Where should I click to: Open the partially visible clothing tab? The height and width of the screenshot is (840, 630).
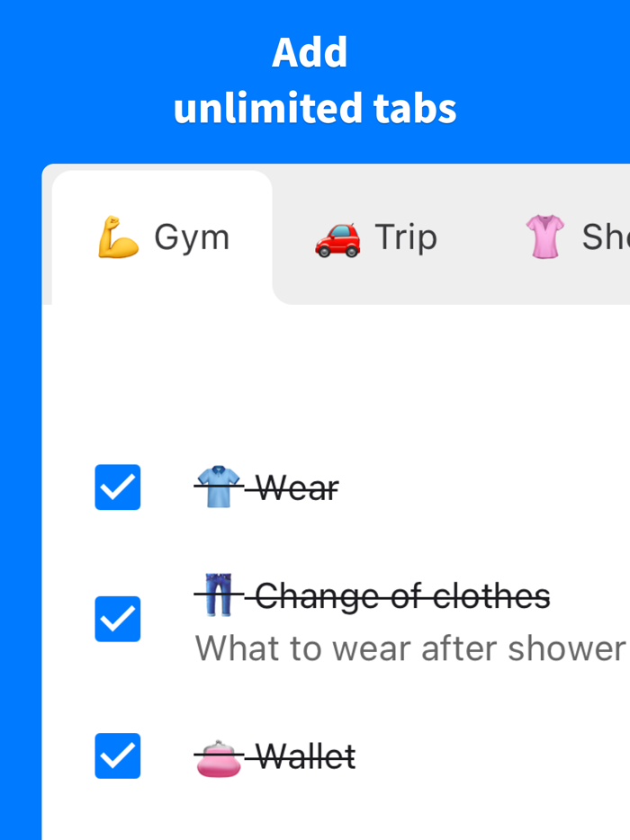click(x=576, y=237)
